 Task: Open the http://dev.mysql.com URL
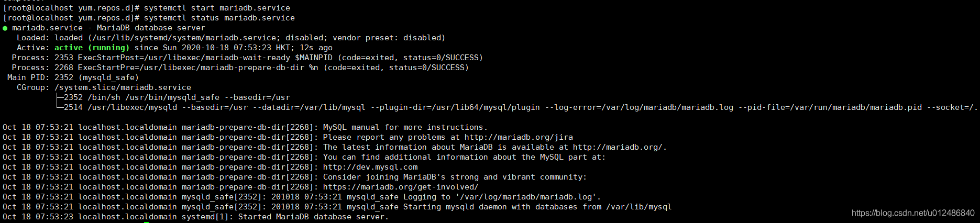[370, 167]
